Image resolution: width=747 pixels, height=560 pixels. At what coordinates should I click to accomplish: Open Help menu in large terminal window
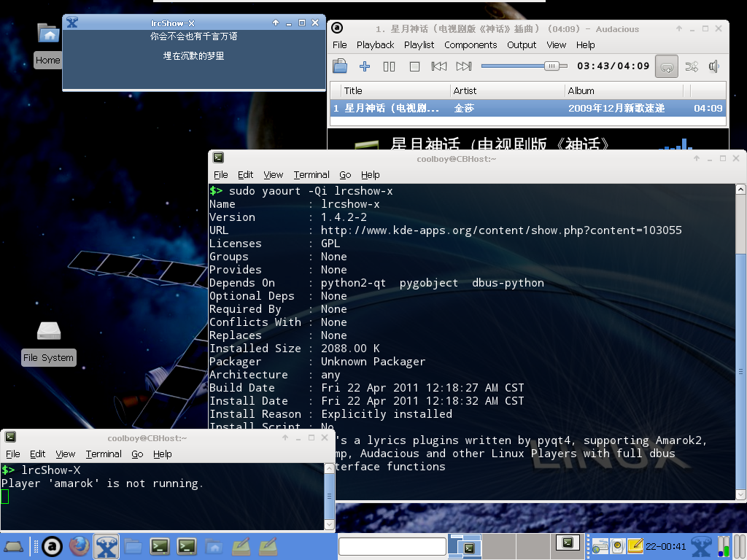[x=370, y=175]
